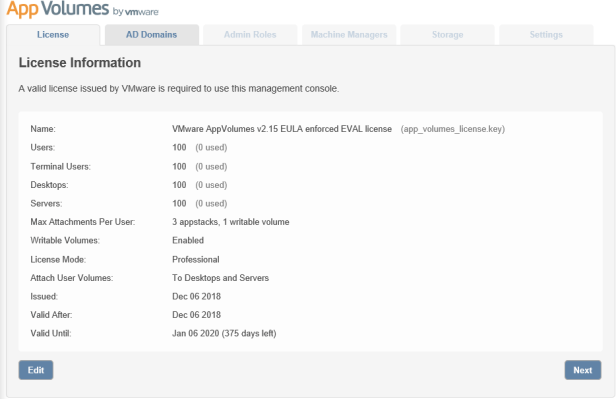The width and height of the screenshot is (616, 399).
Task: Click the Issued label
Action: (44, 297)
